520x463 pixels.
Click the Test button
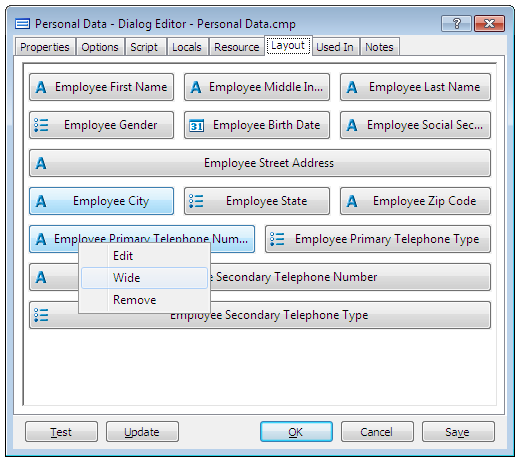click(61, 432)
